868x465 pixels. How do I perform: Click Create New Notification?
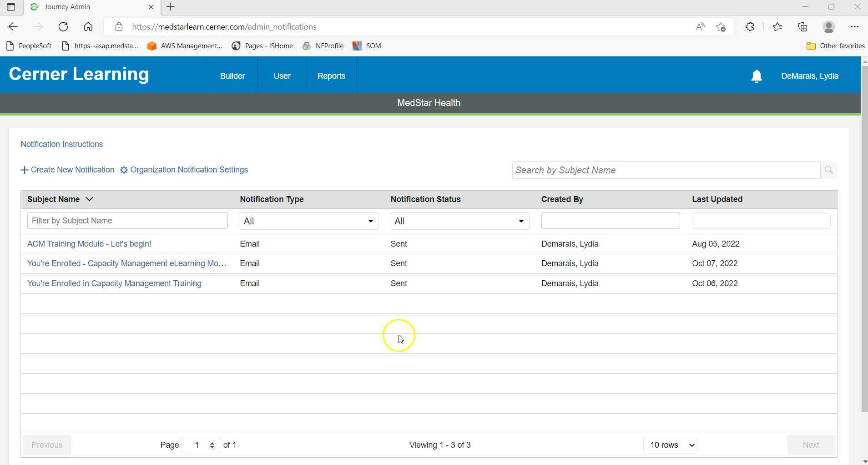pyautogui.click(x=68, y=170)
